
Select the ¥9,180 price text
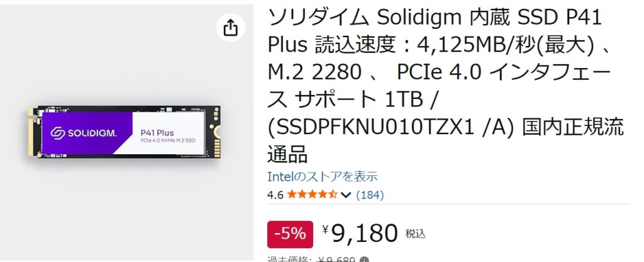coord(360,234)
